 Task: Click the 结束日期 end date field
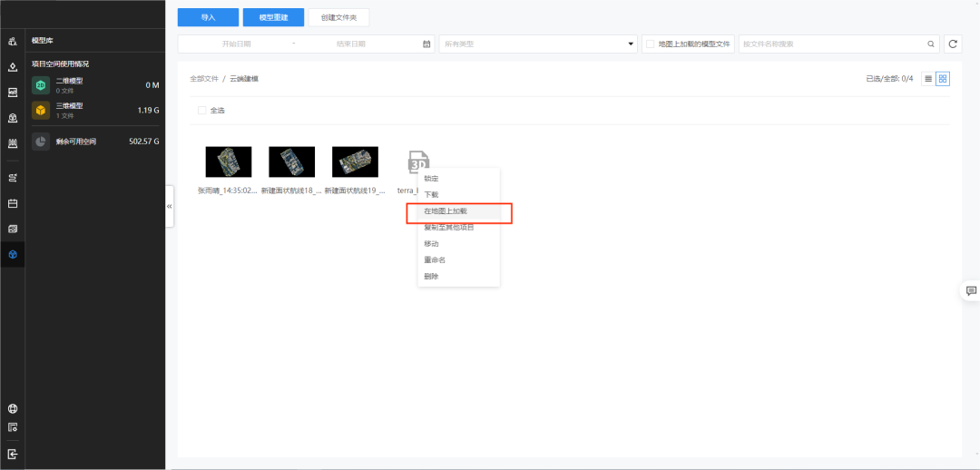351,44
